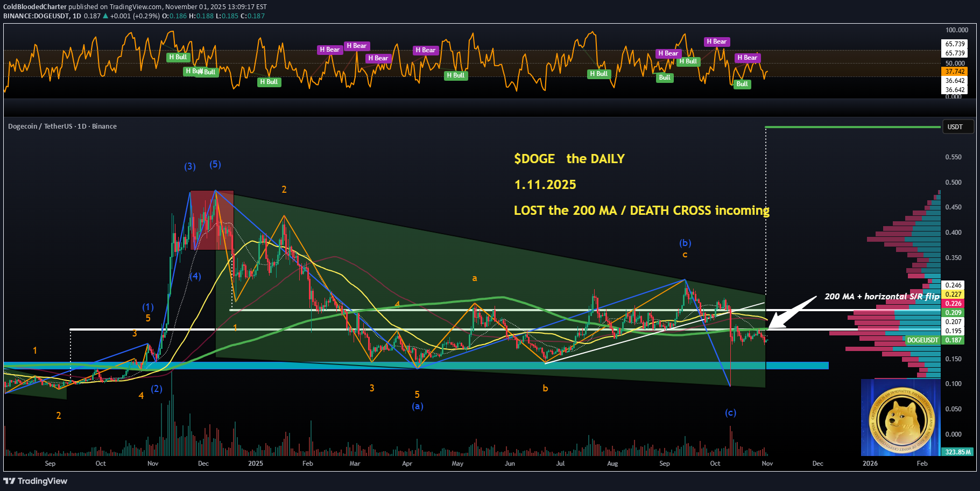The height and width of the screenshot is (491, 980).
Task: Select the topmost H Bear label on RSI
Action: [716, 41]
